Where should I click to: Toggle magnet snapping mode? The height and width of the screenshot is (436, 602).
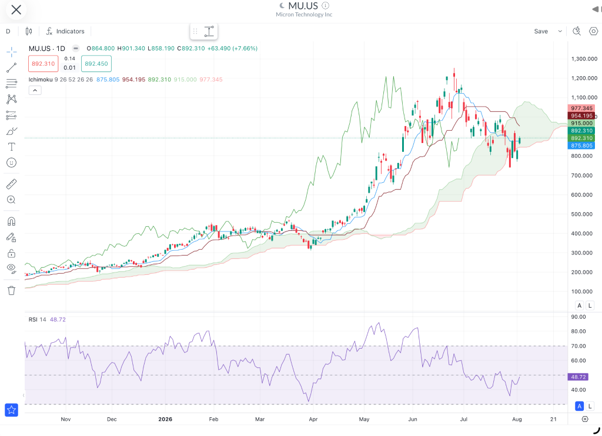click(x=12, y=221)
